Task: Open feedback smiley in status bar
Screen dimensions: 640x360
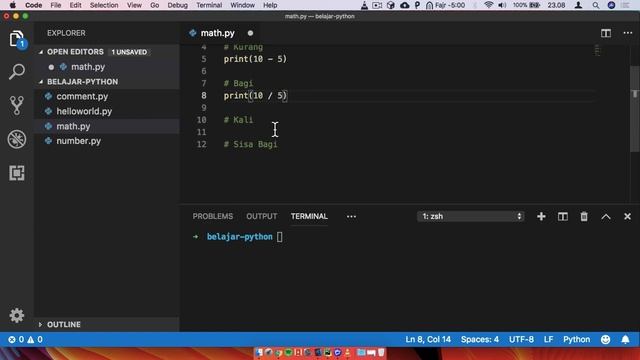Action: (606, 340)
